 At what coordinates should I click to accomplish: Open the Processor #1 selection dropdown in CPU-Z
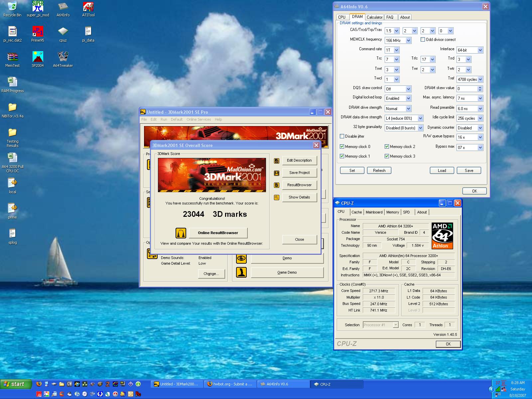coord(381,325)
